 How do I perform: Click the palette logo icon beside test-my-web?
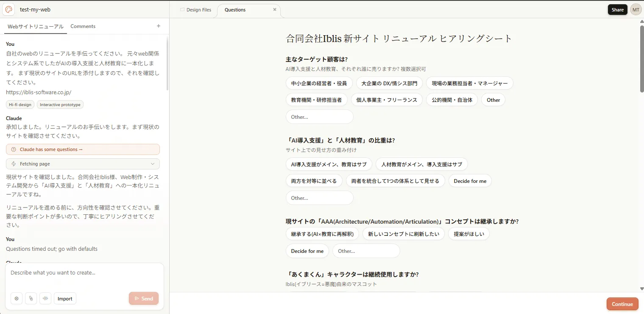tap(8, 9)
